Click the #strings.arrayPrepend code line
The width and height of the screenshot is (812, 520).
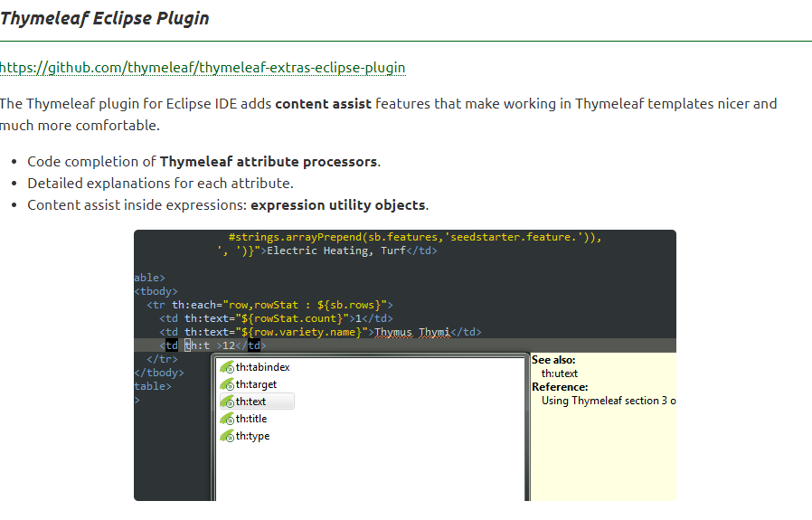pyautogui.click(x=415, y=237)
